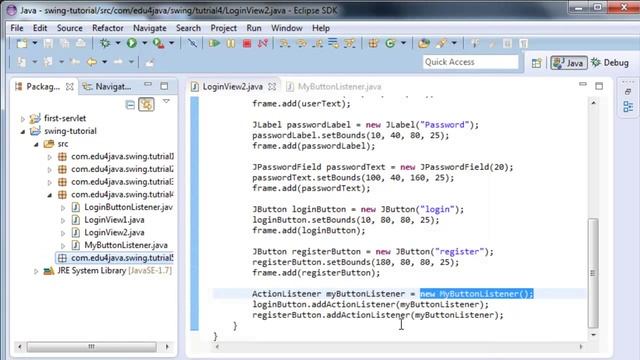Open the Search dropdown arrow

[x=454, y=43]
